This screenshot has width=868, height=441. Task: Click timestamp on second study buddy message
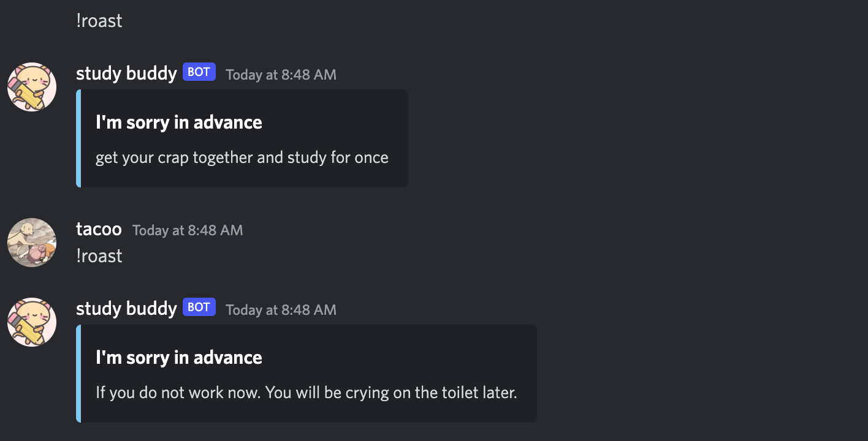tap(281, 310)
